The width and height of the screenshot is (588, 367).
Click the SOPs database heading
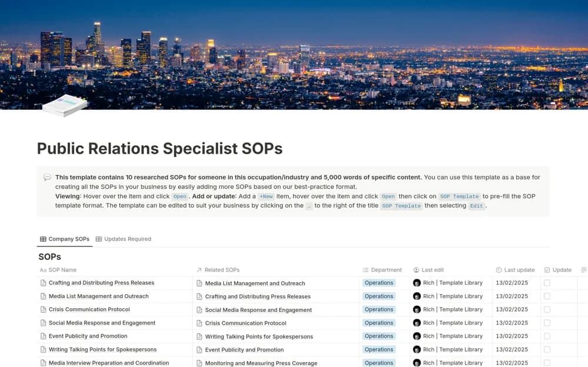pyautogui.click(x=49, y=256)
